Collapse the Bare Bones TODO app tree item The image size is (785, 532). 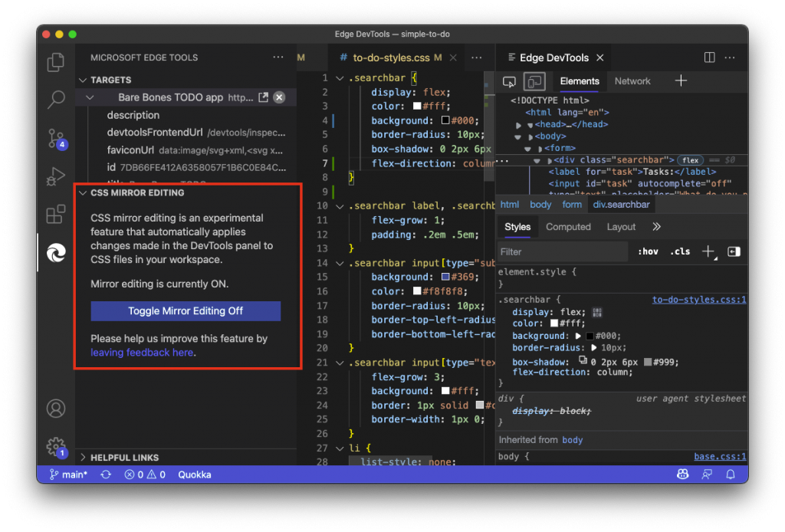[90, 97]
